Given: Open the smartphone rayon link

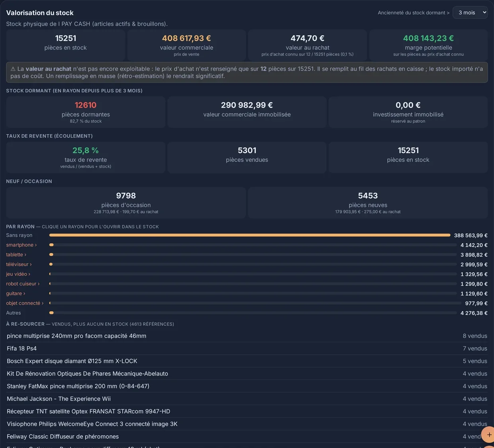Looking at the screenshot, I should (x=21, y=245).
